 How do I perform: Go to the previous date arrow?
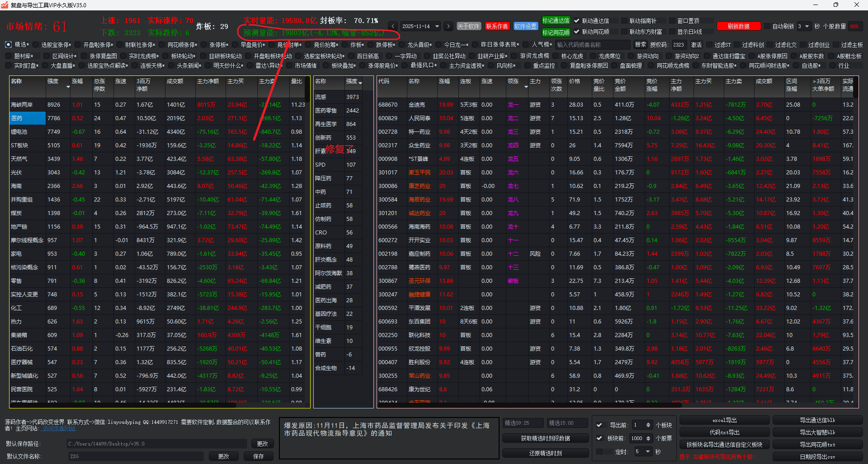click(393, 26)
